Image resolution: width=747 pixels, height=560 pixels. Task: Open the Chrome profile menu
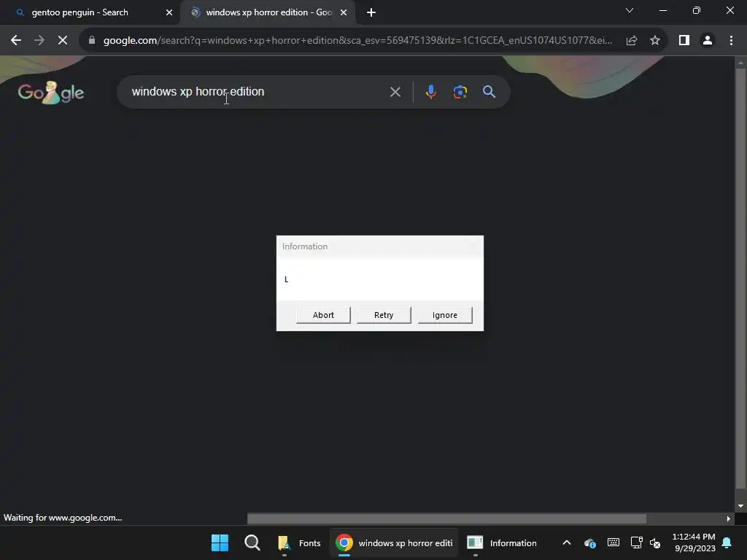[708, 41]
